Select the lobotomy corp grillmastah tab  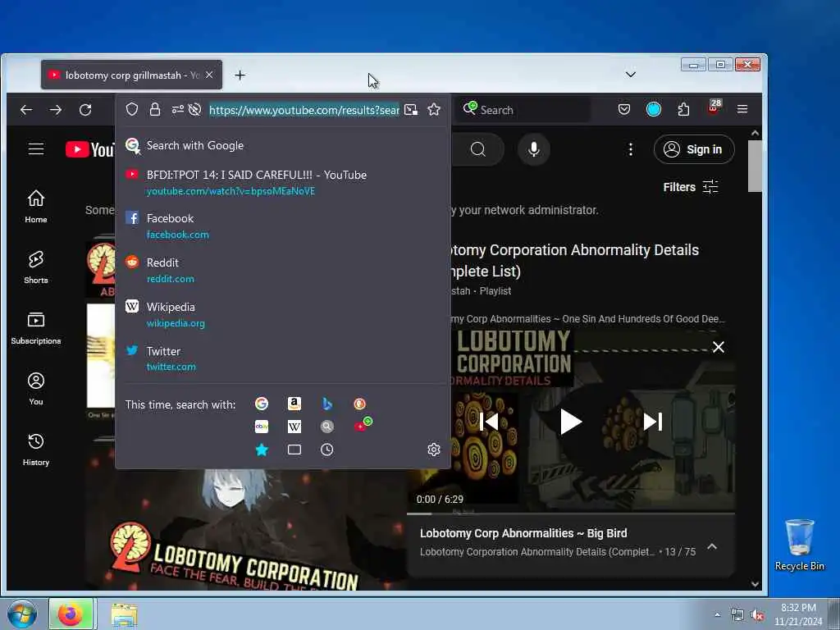131,75
